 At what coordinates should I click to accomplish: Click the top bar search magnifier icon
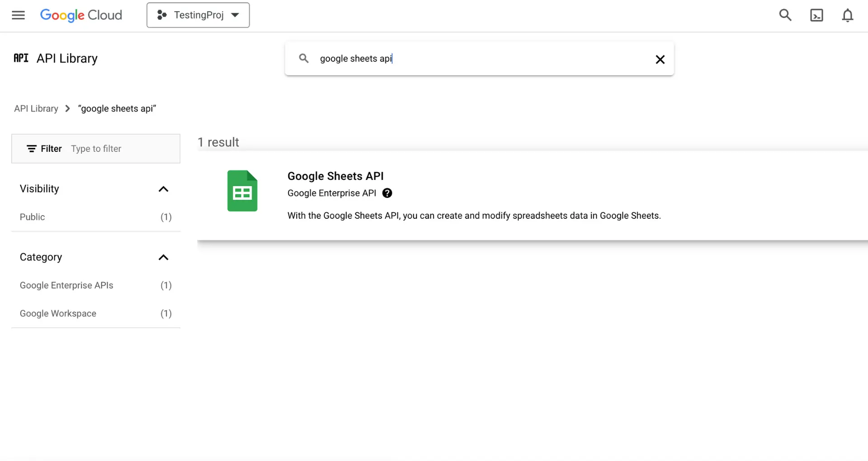pyautogui.click(x=785, y=15)
